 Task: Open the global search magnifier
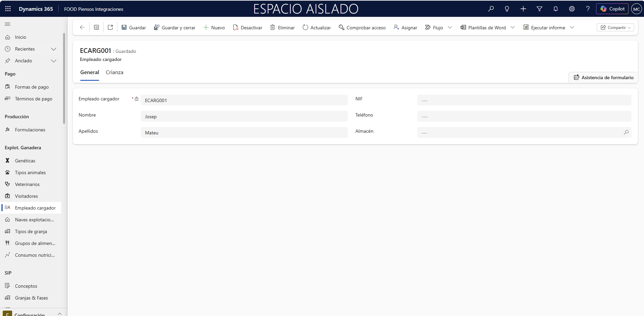tap(491, 9)
